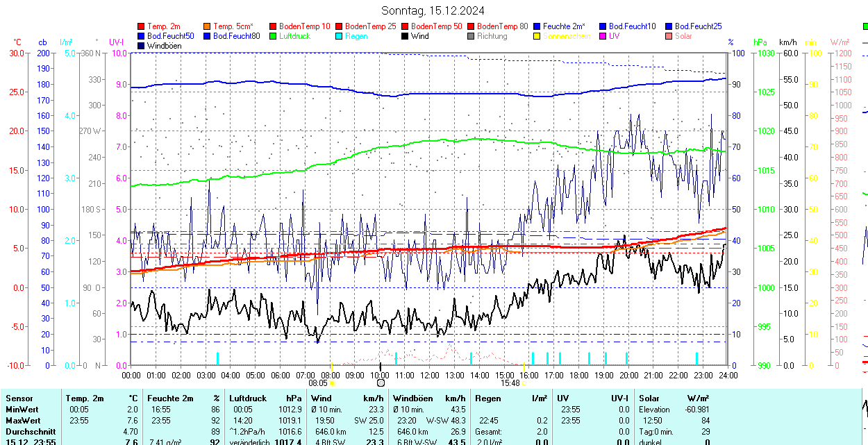Toggle the Feuchte 2m legend entry
This screenshot has width=868, height=445.
564,26
